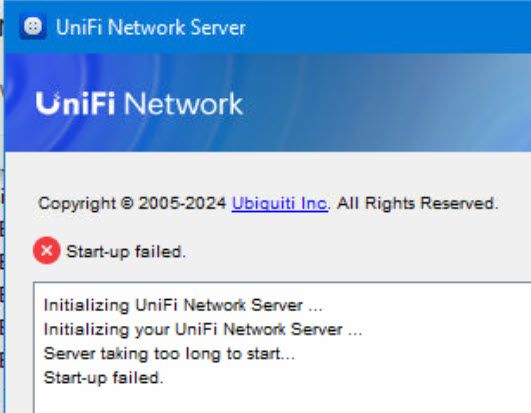The height and width of the screenshot is (413, 531).
Task: Click the All Rights Reserved text
Action: (418, 203)
